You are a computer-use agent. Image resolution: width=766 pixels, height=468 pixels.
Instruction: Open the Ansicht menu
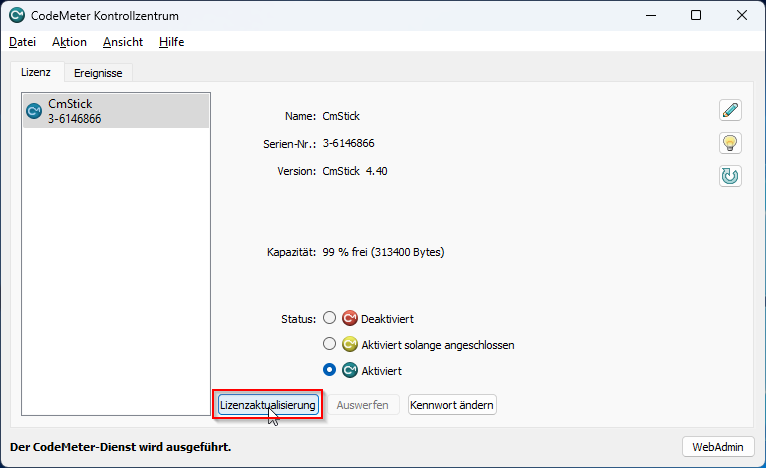click(123, 42)
